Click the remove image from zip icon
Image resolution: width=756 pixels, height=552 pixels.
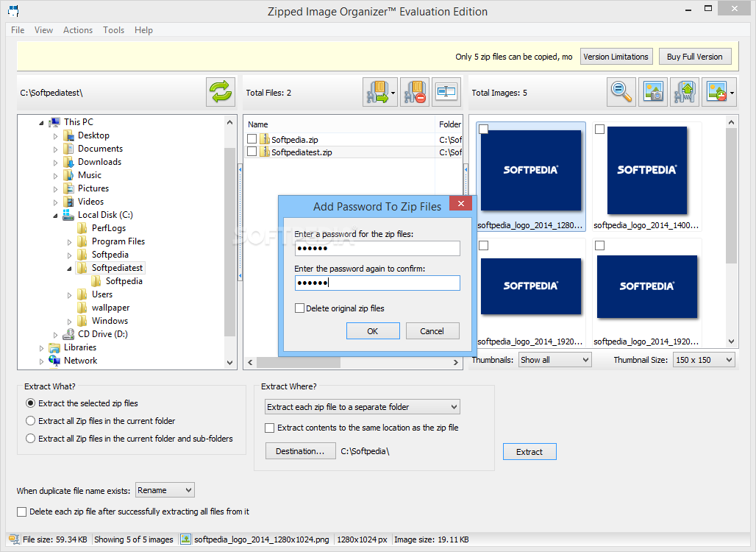tap(716, 92)
